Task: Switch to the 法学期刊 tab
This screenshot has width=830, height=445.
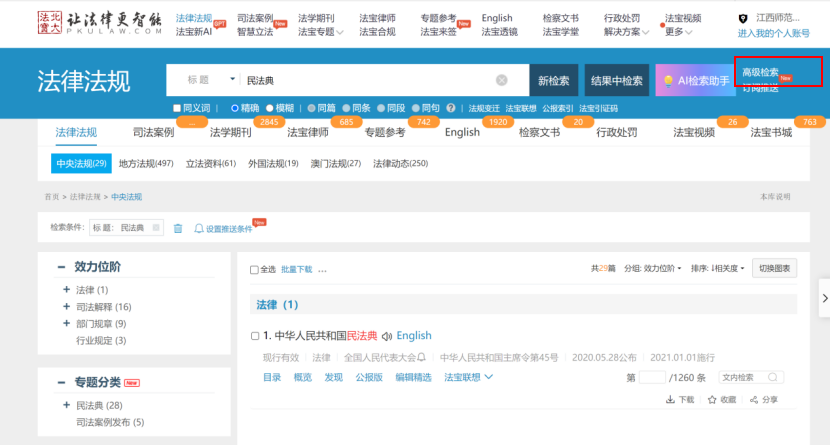Action: click(x=230, y=132)
